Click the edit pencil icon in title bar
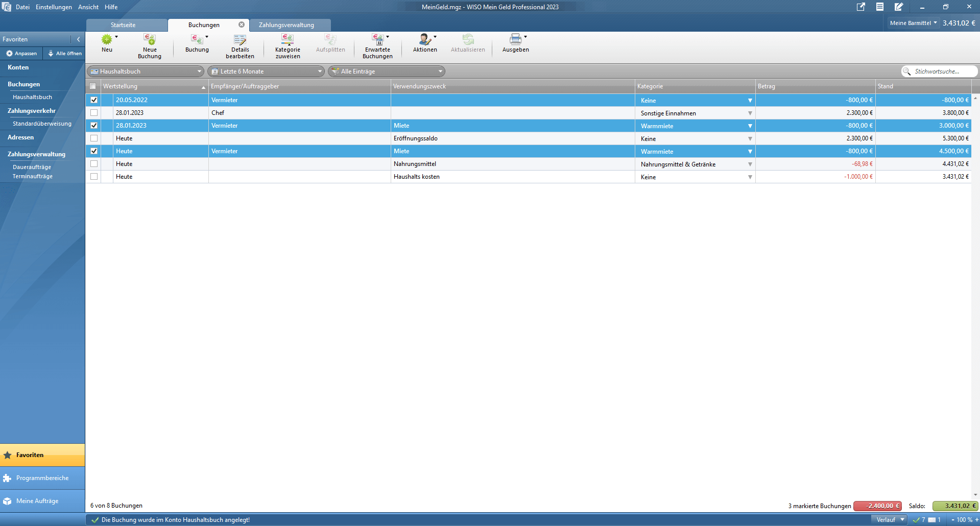 899,7
